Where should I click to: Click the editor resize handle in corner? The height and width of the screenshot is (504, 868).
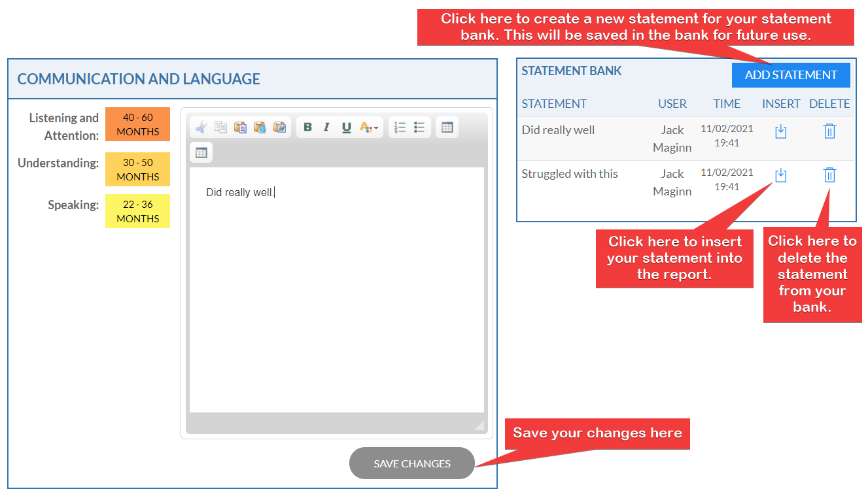(x=479, y=425)
